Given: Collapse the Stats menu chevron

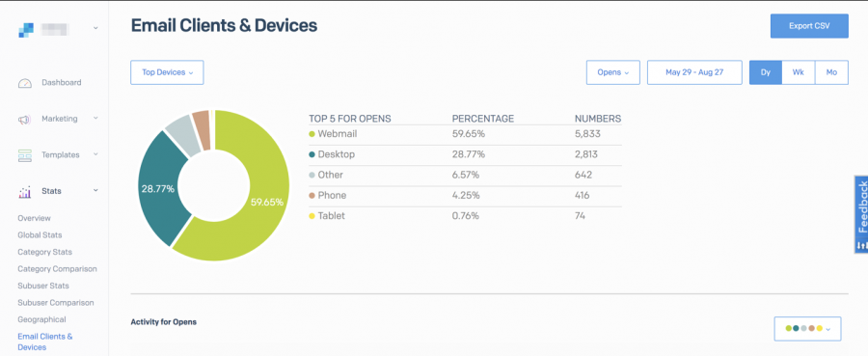Looking at the screenshot, I should pyautogui.click(x=95, y=191).
